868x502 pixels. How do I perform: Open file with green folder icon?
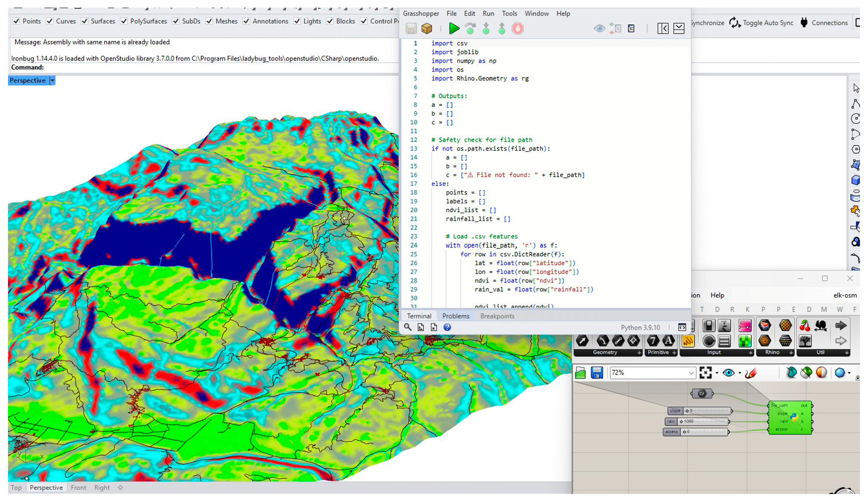point(580,373)
